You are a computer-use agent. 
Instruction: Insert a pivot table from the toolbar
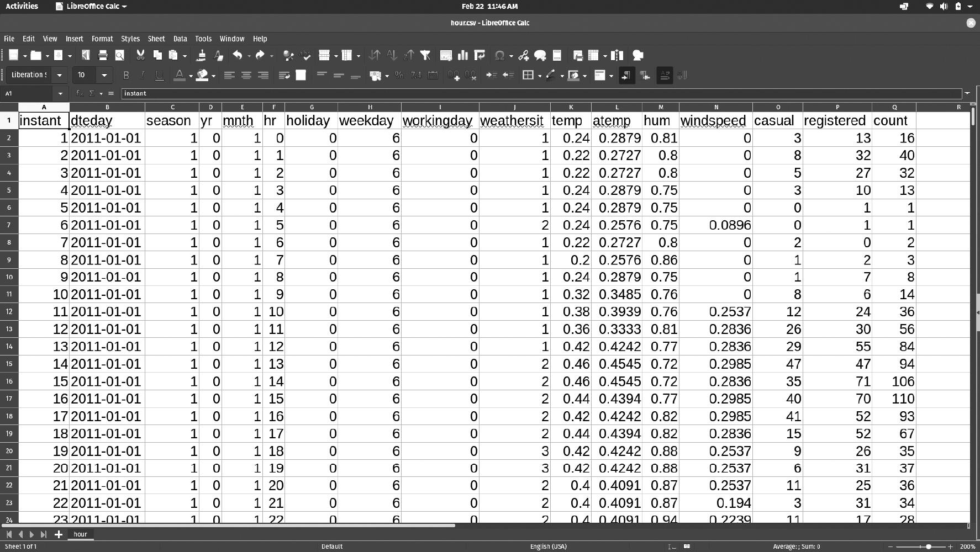click(480, 55)
